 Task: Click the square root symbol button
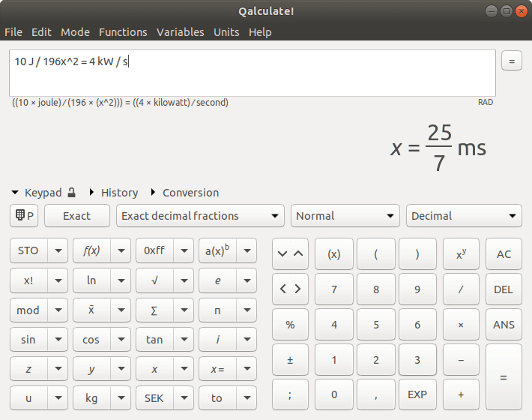[x=154, y=280]
